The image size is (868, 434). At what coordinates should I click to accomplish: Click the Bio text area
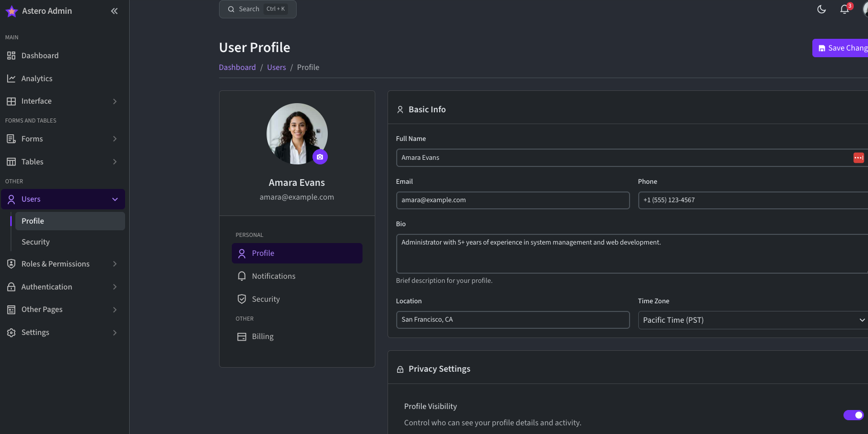tap(632, 254)
